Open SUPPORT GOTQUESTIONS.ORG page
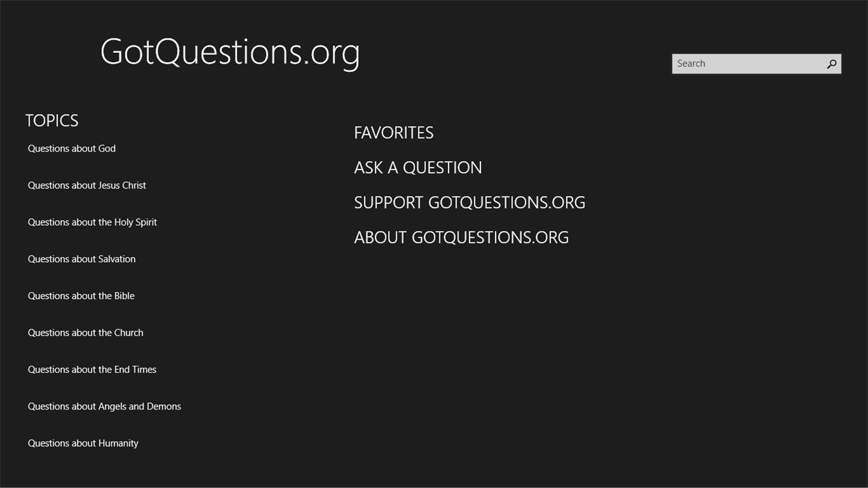Screen dimensions: 868x488 pos(470,202)
